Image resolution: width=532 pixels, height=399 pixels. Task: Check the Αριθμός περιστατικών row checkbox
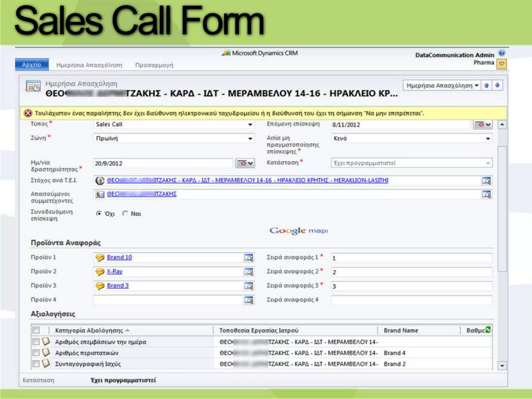coord(36,353)
